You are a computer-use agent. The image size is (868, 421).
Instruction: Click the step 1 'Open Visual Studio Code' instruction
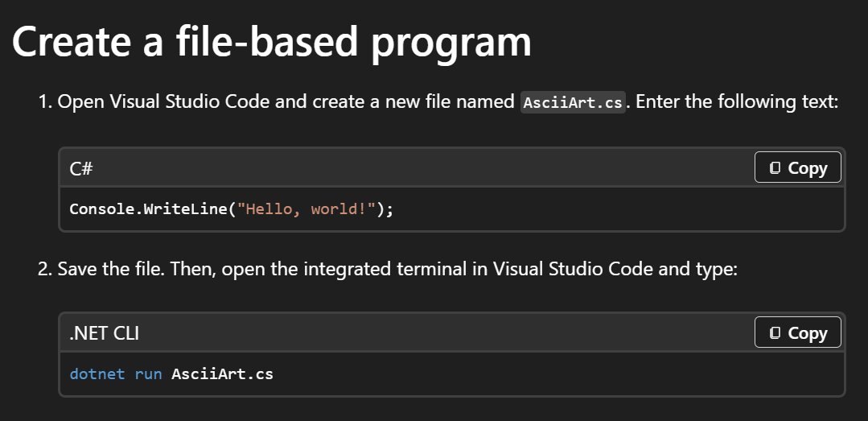448,102
